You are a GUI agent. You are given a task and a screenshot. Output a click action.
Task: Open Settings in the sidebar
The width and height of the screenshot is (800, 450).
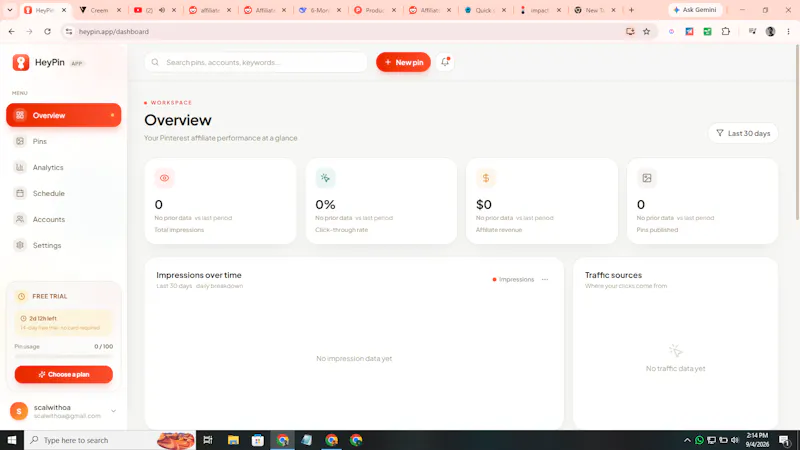pyautogui.click(x=64, y=245)
